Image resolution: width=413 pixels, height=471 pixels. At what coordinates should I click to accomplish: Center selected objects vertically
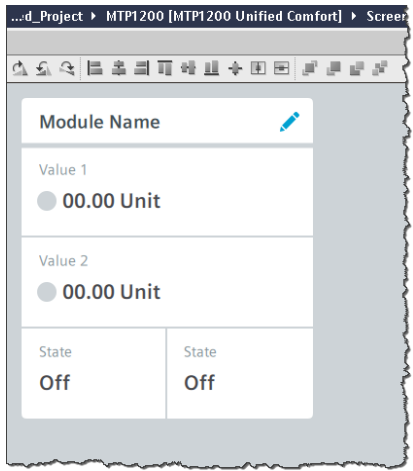pyautogui.click(x=188, y=68)
